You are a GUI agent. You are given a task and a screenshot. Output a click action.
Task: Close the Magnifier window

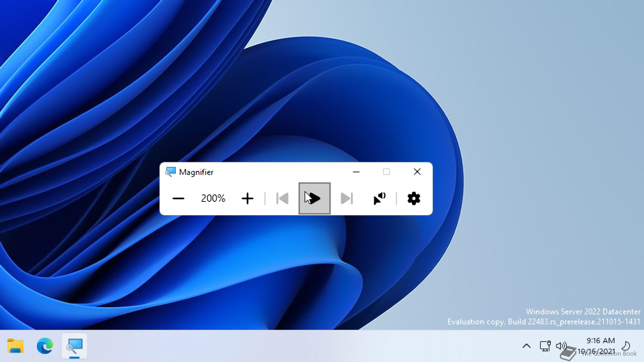click(417, 172)
